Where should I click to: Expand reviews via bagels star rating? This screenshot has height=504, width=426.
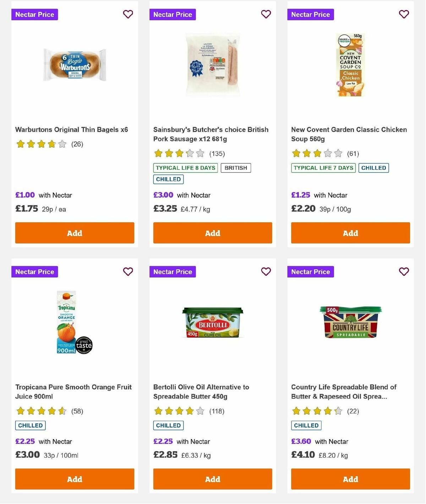click(41, 144)
